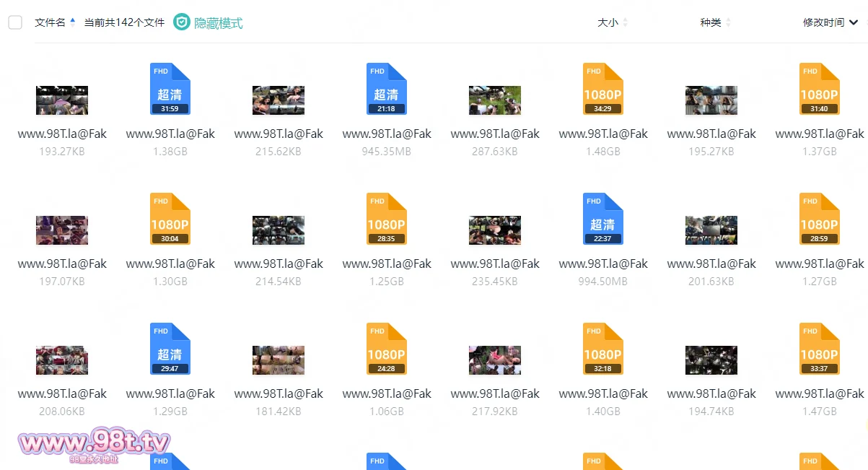Click the www.98t.tv watermark link

click(94, 442)
